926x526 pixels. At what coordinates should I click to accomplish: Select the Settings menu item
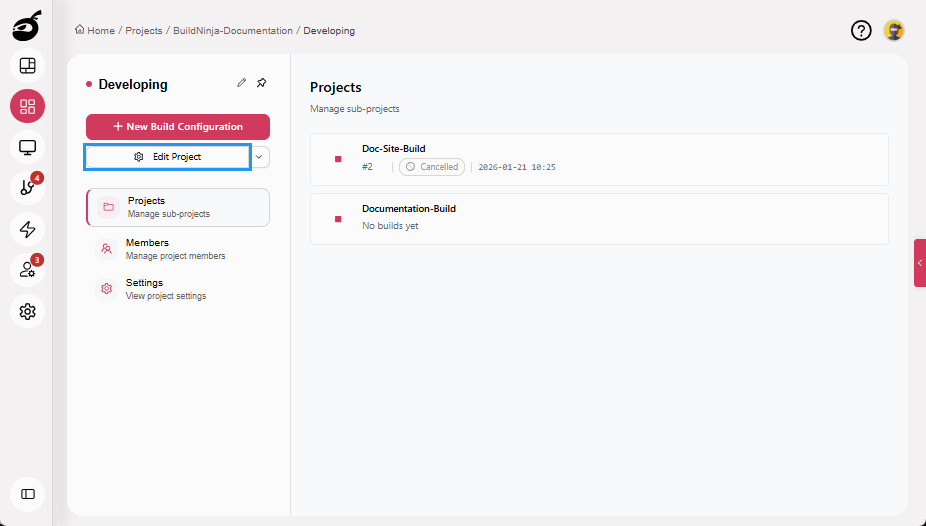coord(178,289)
